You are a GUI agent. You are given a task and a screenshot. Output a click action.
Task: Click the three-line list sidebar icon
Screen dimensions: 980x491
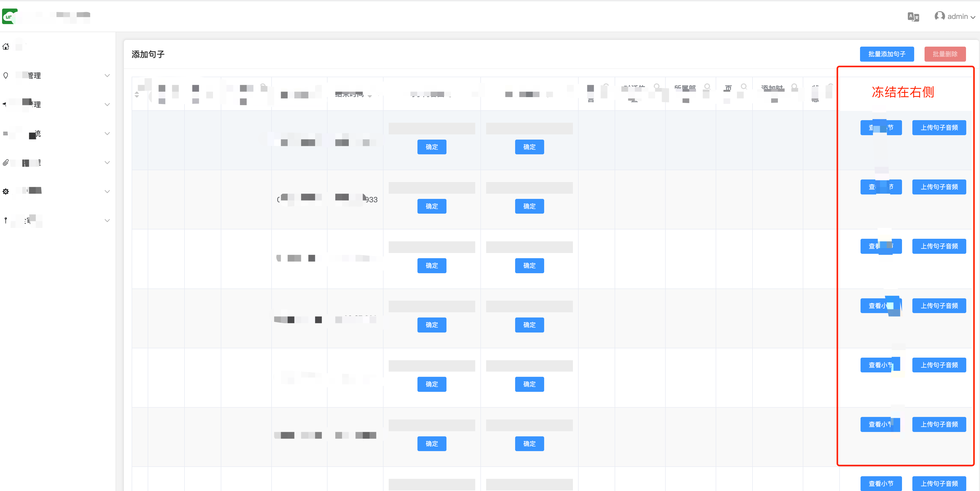pyautogui.click(x=5, y=133)
